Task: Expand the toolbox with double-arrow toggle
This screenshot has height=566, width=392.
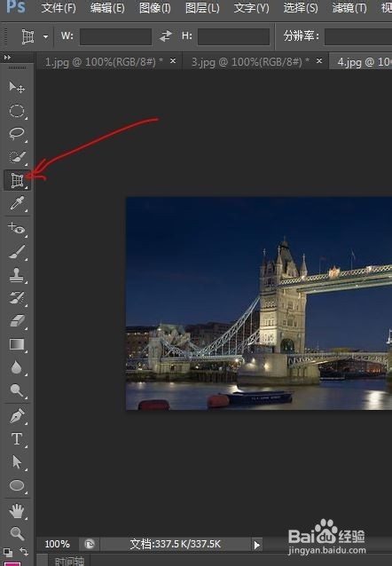Action: [x=7, y=57]
